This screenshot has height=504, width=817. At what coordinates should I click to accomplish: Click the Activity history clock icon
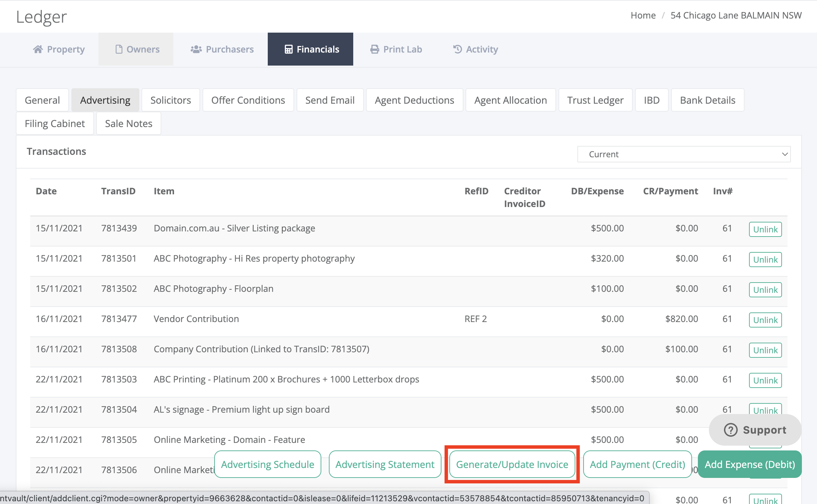pyautogui.click(x=457, y=49)
